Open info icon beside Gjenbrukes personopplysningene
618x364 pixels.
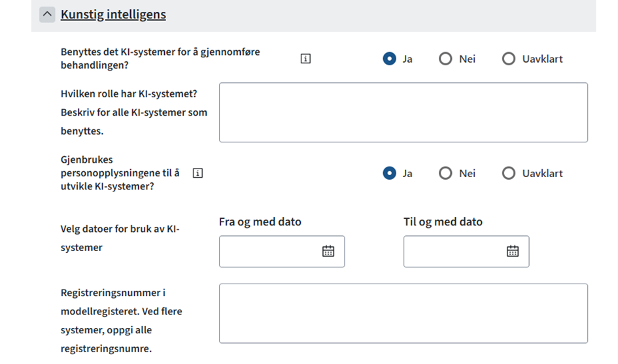(x=198, y=173)
